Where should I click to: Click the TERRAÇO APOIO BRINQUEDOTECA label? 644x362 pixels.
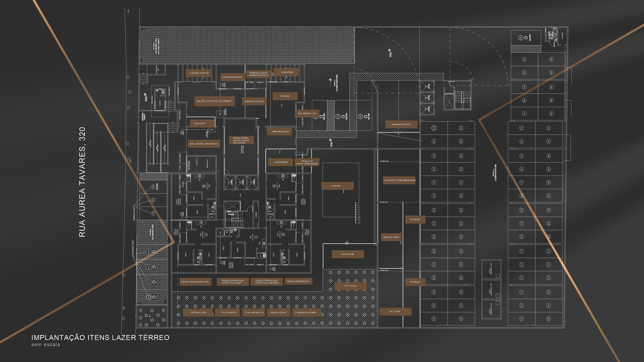click(259, 74)
